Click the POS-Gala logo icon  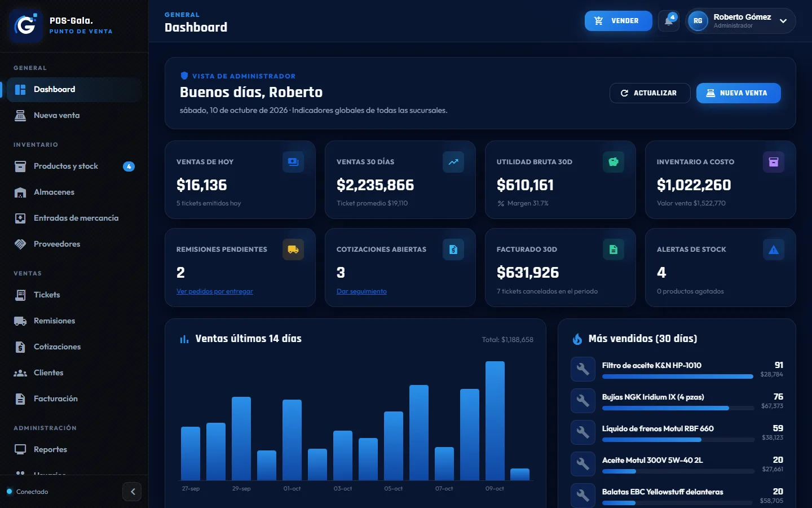coord(26,26)
